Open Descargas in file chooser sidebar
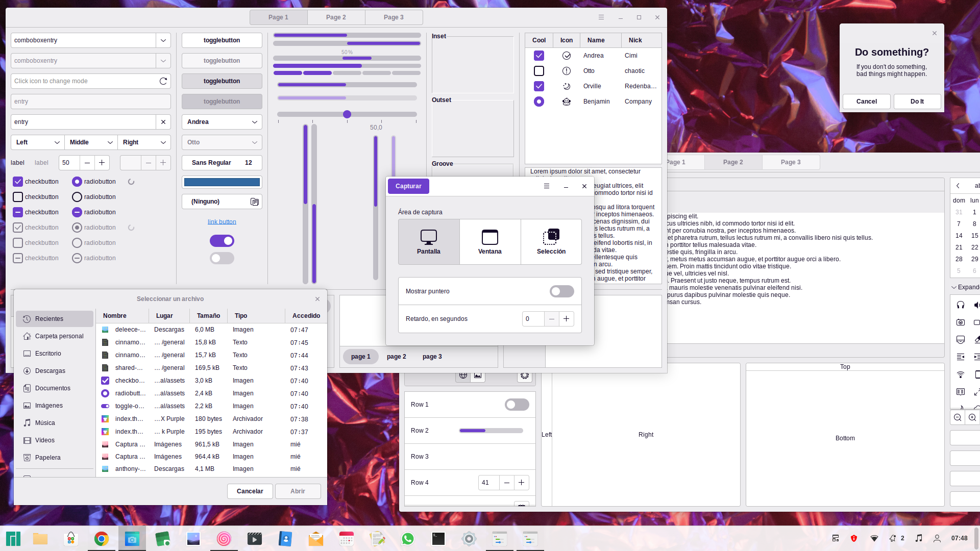This screenshot has height=551, width=980. [x=55, y=371]
